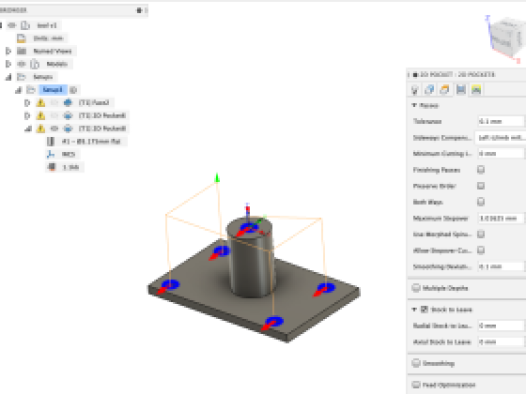This screenshot has height=394, width=526.
Task: Click the warning icon beside the Face operation
Action: coord(41,103)
